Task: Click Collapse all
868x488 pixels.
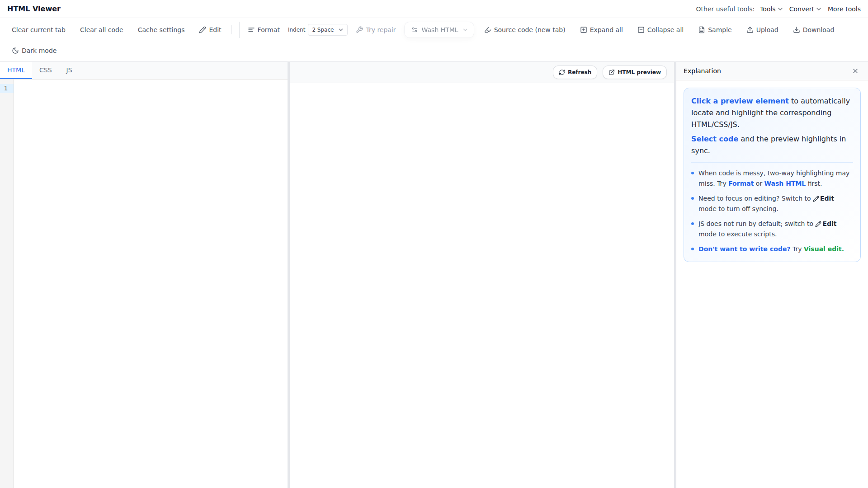Action: pyautogui.click(x=660, y=30)
